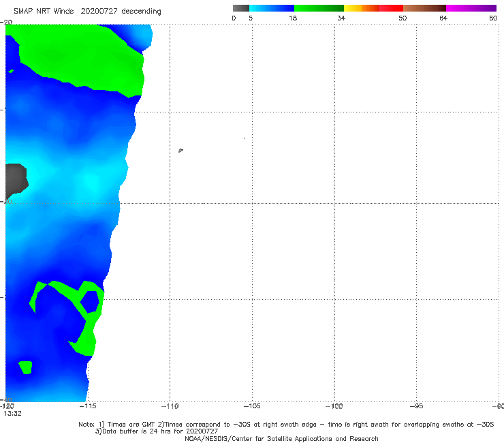Click the magenta 64-80 color bar segment
The image size is (504, 443).
point(471,8)
